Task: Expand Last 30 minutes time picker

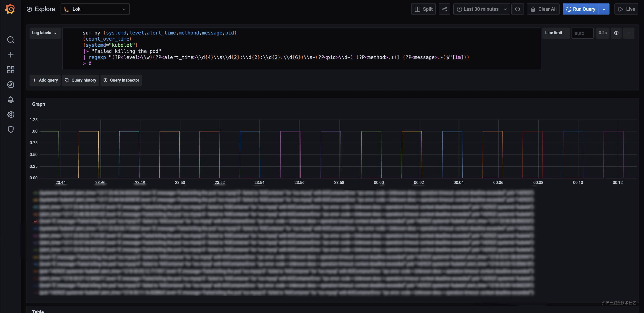Action: tap(482, 9)
